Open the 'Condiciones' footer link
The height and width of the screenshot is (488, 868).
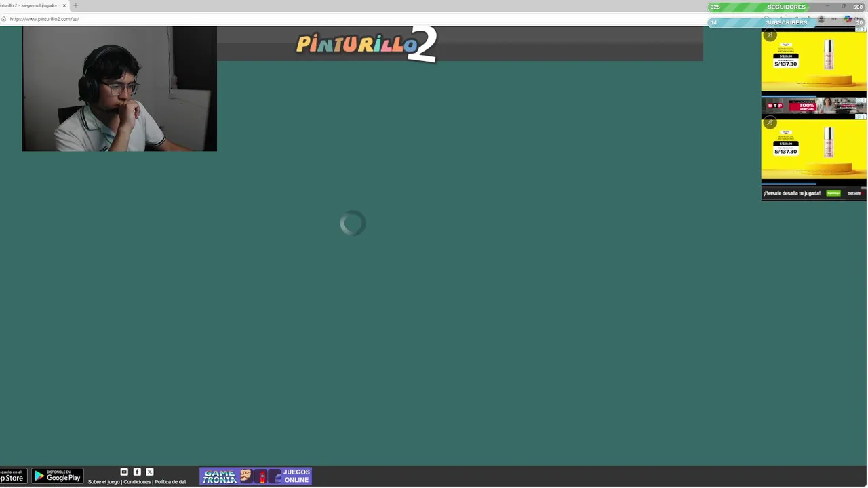(137, 482)
